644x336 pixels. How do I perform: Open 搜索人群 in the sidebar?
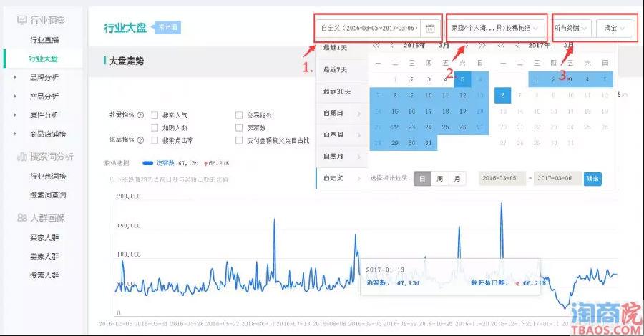44,275
